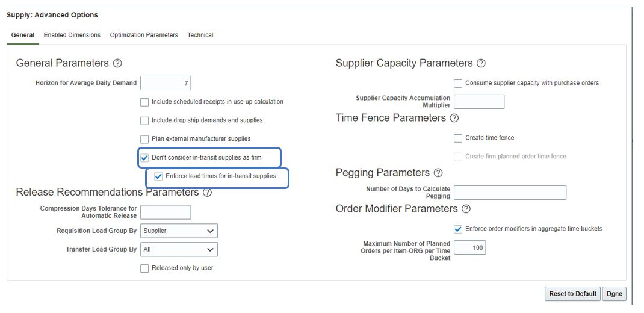The image size is (644, 313).
Task: Uncheck Enforce lead times for in-transit supplies
Action: tap(158, 176)
